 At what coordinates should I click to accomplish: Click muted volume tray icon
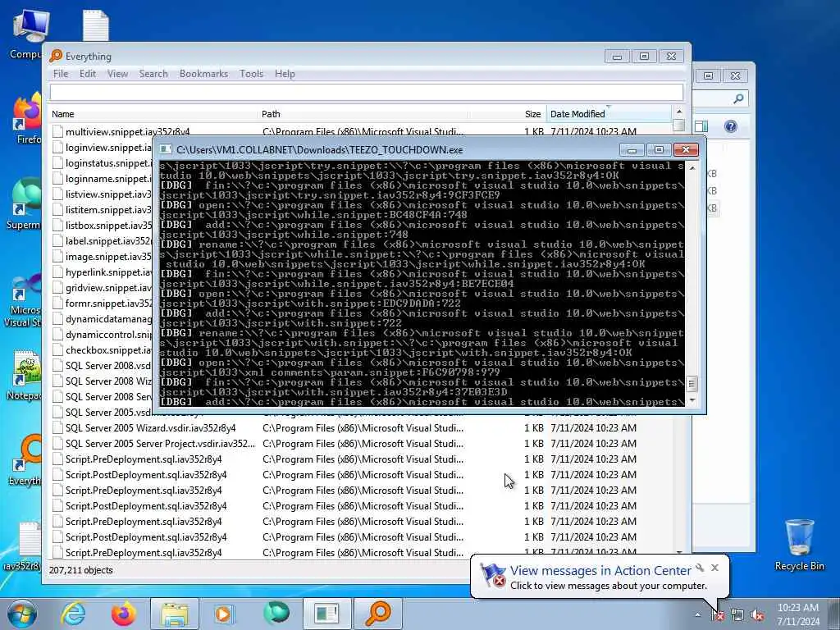757,615
